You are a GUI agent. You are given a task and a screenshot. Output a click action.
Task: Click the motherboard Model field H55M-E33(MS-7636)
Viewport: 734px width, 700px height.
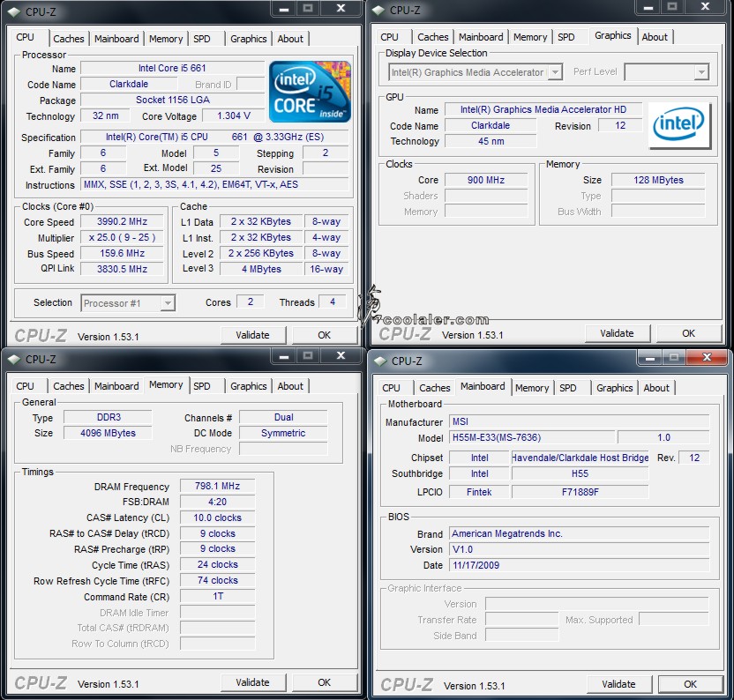[532, 437]
